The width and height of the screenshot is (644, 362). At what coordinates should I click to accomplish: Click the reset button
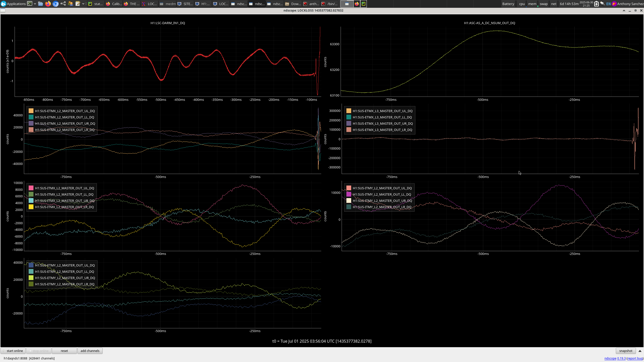(64, 351)
